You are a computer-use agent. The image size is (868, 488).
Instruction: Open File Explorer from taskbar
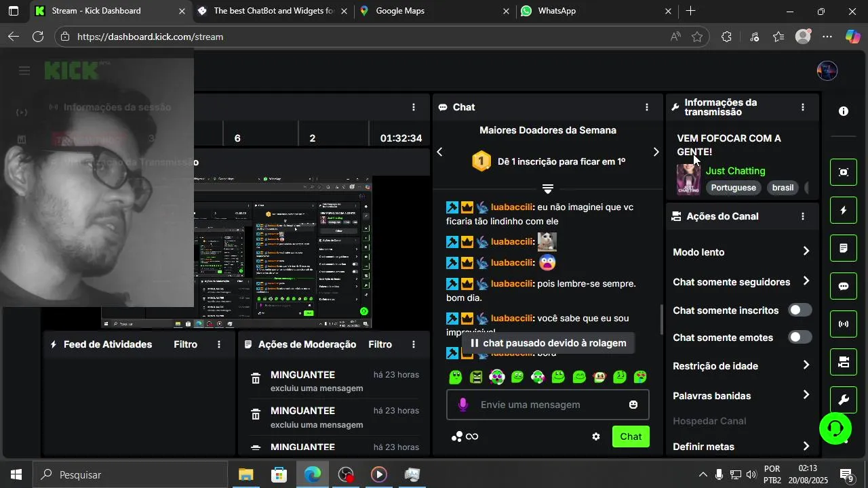pyautogui.click(x=245, y=474)
